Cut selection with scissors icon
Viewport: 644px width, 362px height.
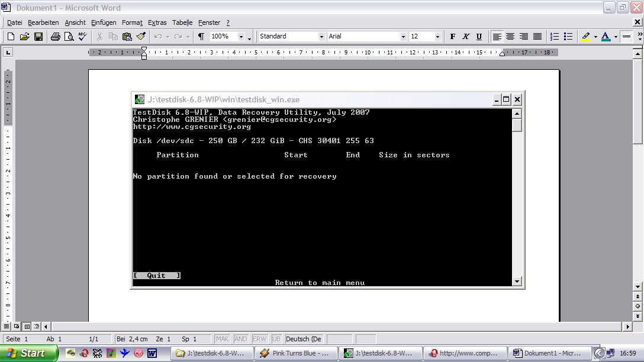coord(99,37)
